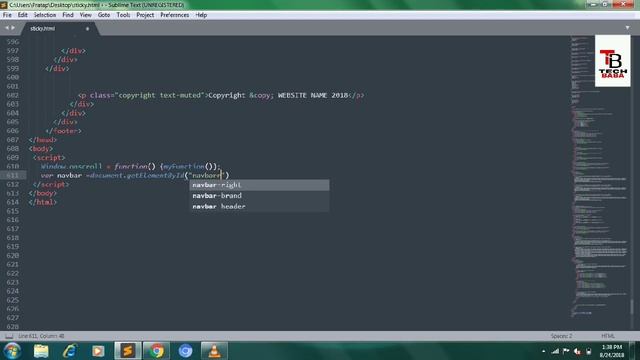
Task: Click the closing html tag line
Action: (42, 202)
